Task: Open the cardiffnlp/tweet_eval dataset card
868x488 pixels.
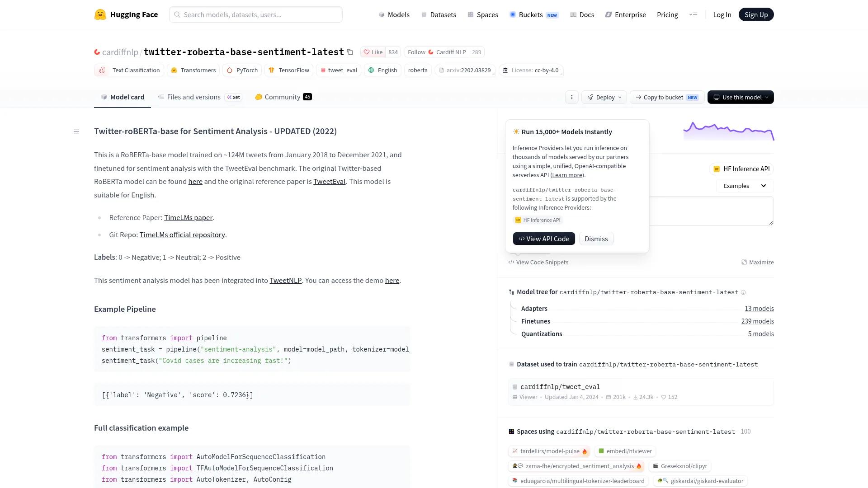Action: (x=641, y=392)
